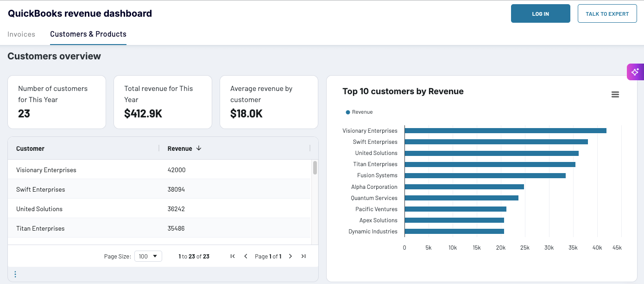Screen dimensions: 644x284
Task: Open the table options kebab menu
Action: pyautogui.click(x=15, y=274)
